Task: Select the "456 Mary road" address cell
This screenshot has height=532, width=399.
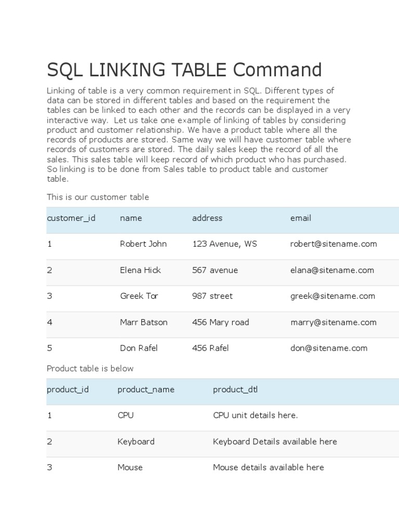Action: pos(221,322)
